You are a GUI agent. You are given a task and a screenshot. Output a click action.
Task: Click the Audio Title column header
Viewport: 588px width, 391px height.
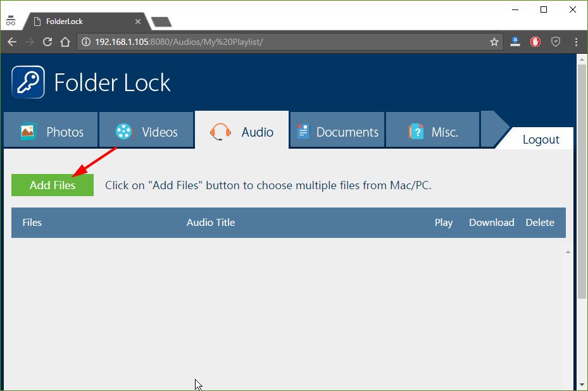click(211, 222)
